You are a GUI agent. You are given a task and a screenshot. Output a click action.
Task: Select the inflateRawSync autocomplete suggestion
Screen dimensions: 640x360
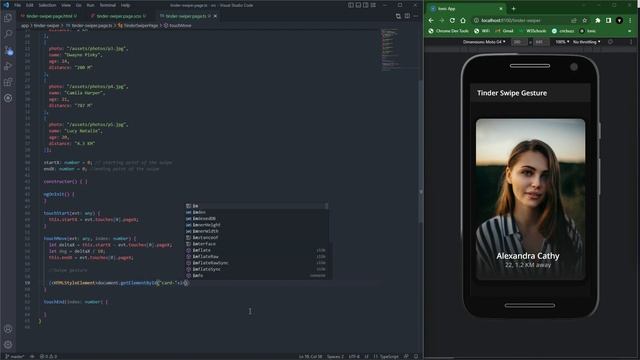[x=258, y=263]
